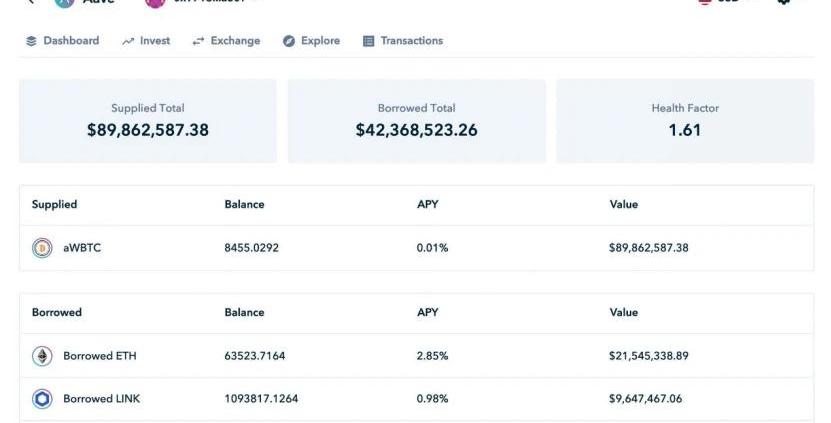Click the Aave logo in the header
Screen dimensions: 831x423
click(65, 2)
